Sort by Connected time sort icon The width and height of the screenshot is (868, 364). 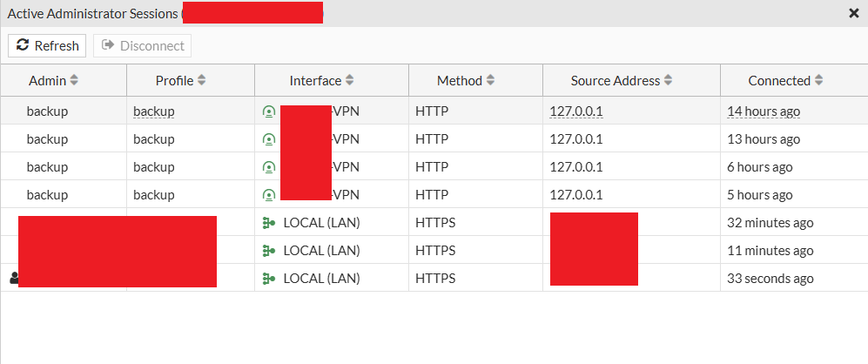click(x=818, y=81)
